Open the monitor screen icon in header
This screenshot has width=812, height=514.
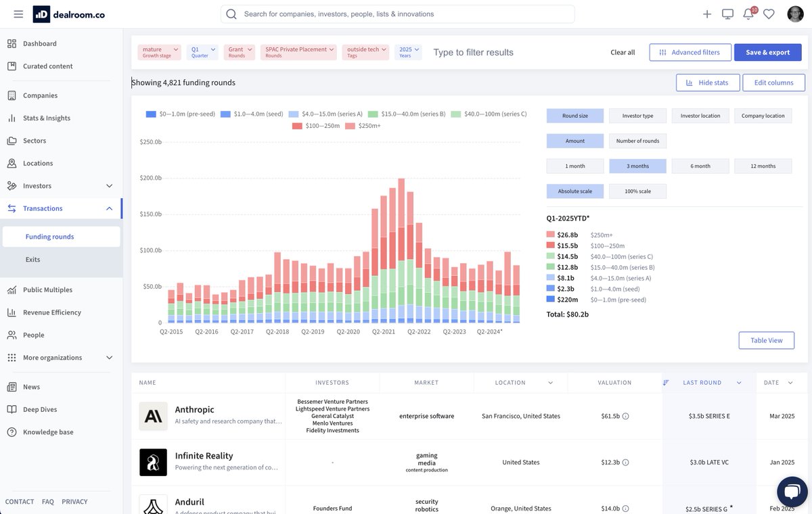[727, 14]
